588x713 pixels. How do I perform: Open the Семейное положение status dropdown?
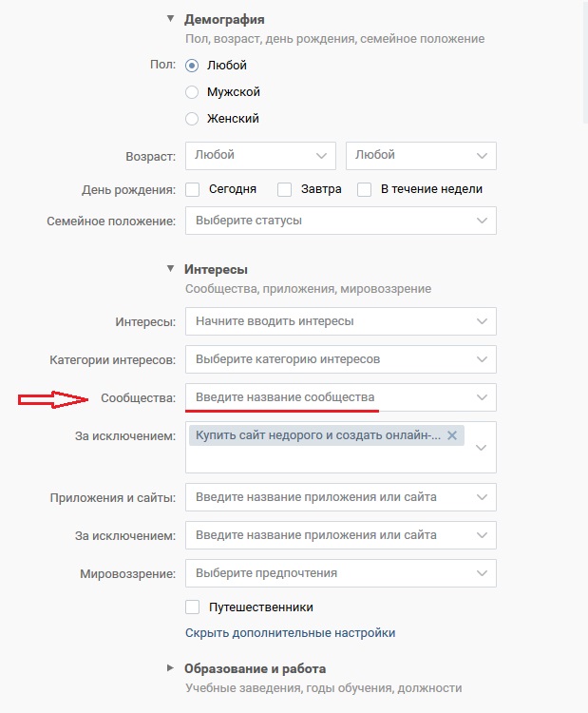coord(341,221)
